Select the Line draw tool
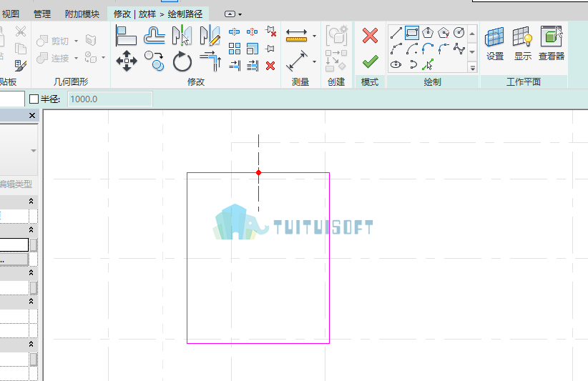 click(396, 33)
